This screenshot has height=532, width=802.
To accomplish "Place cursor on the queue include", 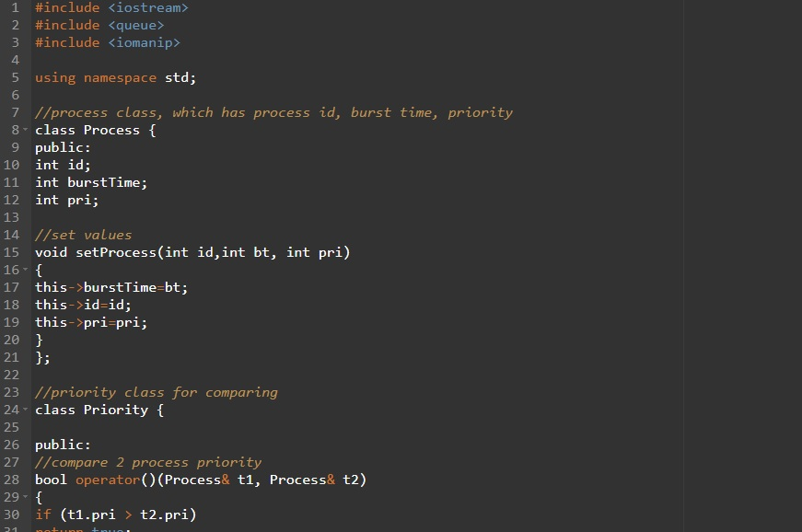I will [x=99, y=25].
